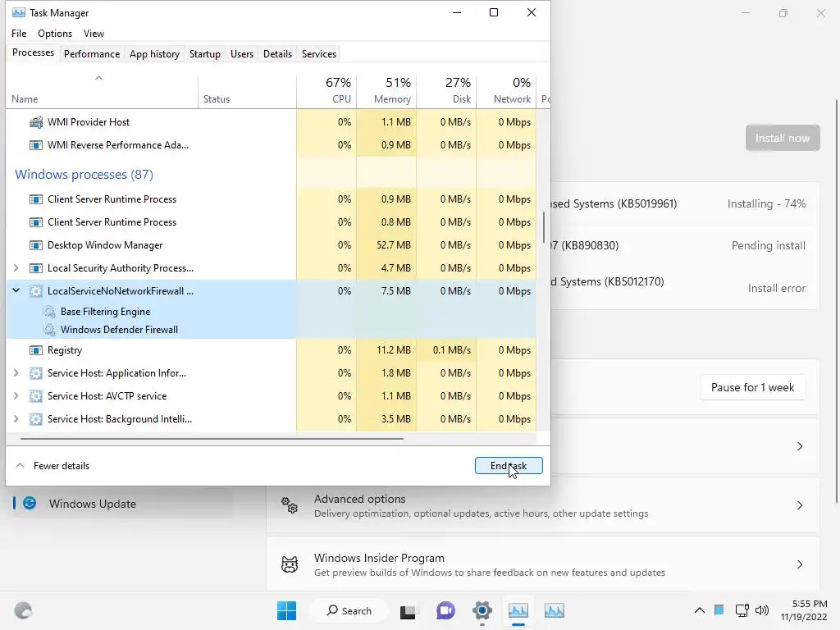This screenshot has width=840, height=630.
Task: Click the End task button
Action: [x=509, y=466]
